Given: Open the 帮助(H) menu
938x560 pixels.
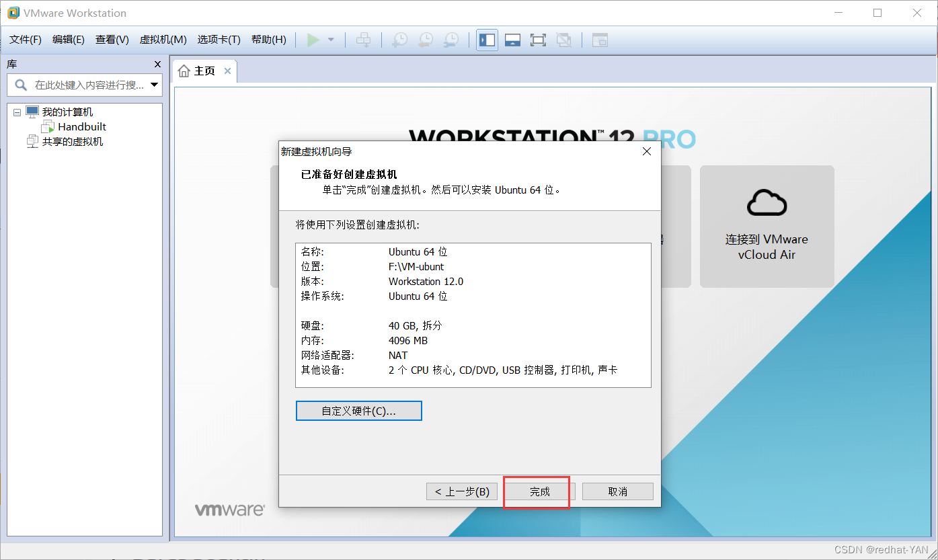Looking at the screenshot, I should (x=268, y=40).
